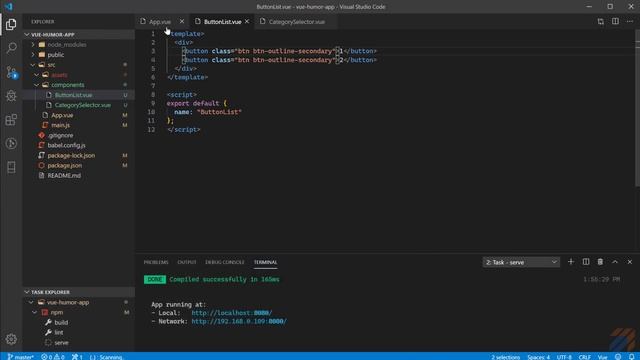This screenshot has height=360, width=640.
Task: Open the Manage gear menu
Action: click(x=11, y=339)
